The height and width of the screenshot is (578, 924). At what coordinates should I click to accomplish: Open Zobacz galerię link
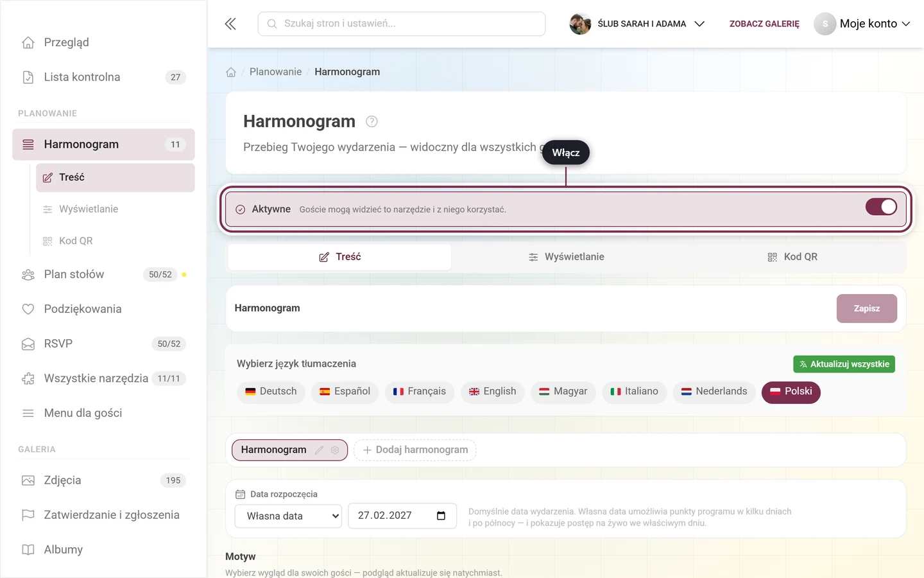click(x=764, y=24)
